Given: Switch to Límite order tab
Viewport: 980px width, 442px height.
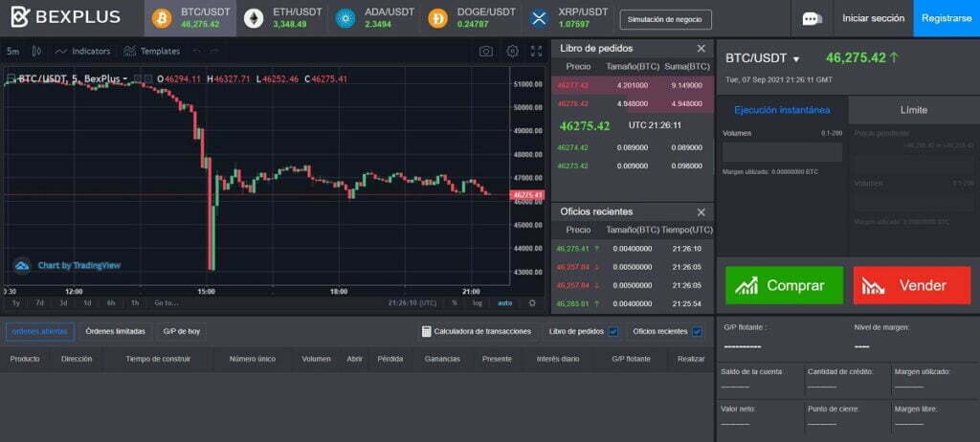Looking at the screenshot, I should [x=914, y=110].
